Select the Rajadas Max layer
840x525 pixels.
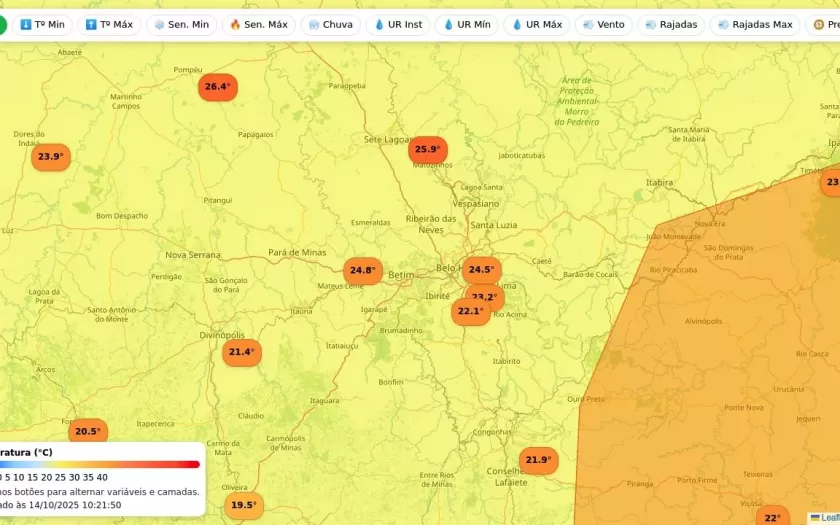[754, 24]
